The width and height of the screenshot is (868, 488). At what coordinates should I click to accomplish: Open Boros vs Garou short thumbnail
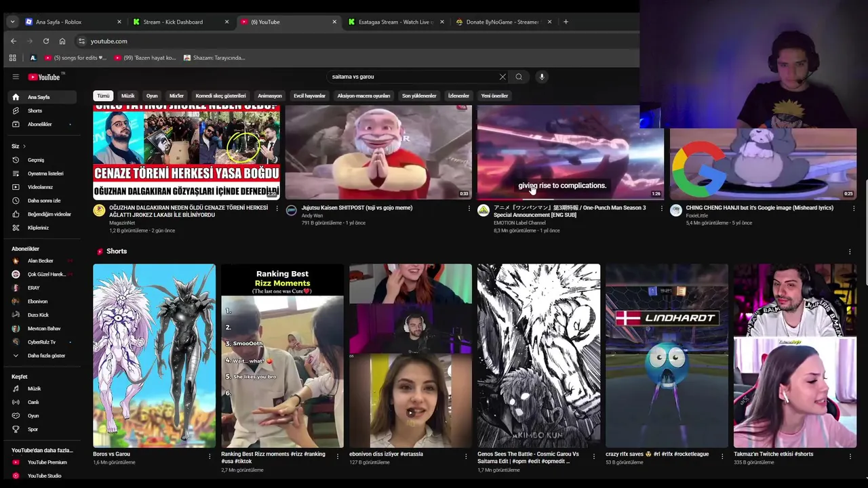point(154,356)
